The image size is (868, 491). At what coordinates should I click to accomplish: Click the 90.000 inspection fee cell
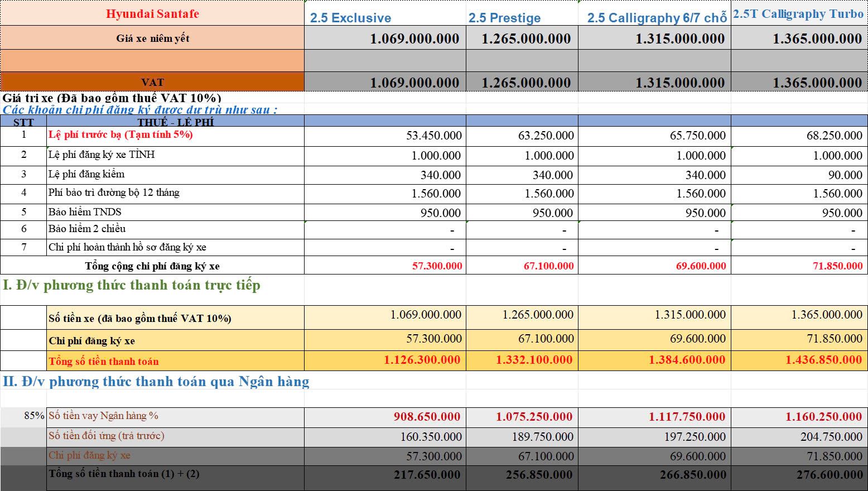845,175
